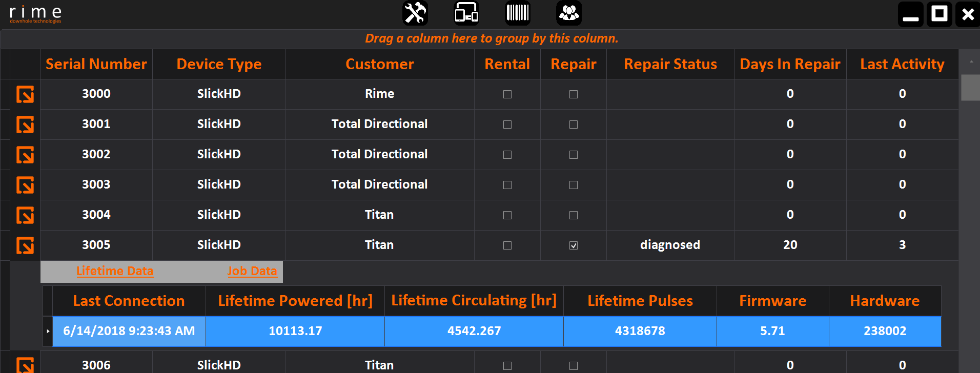980x373 pixels.
Task: Sort by Rental column header
Action: pyautogui.click(x=507, y=64)
